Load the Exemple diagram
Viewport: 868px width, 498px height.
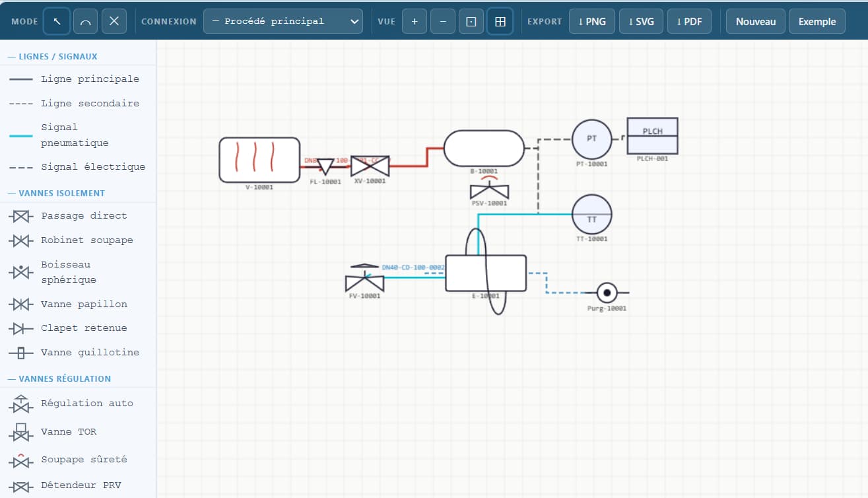click(817, 22)
